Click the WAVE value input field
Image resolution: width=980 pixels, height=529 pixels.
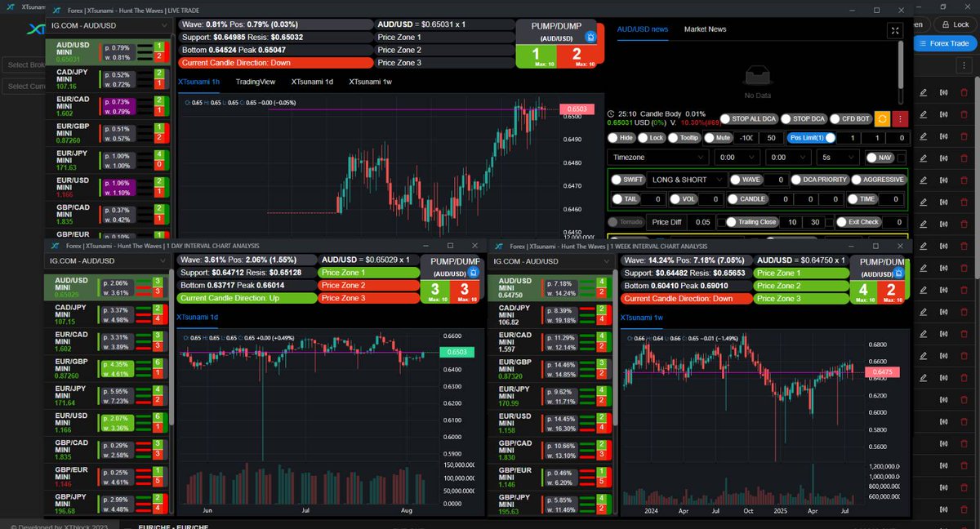[777, 179]
